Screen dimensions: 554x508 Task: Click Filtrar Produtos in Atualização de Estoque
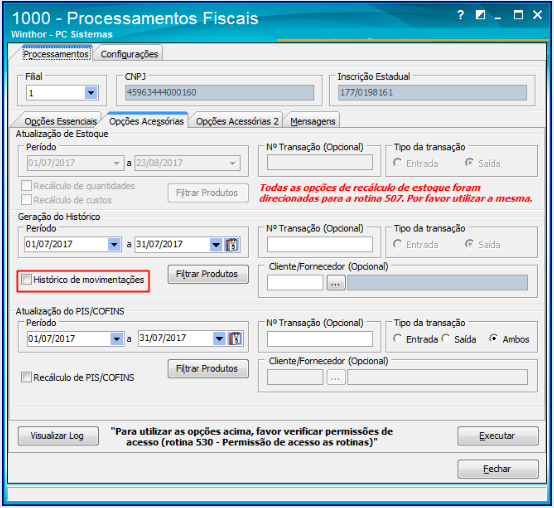[x=208, y=193]
